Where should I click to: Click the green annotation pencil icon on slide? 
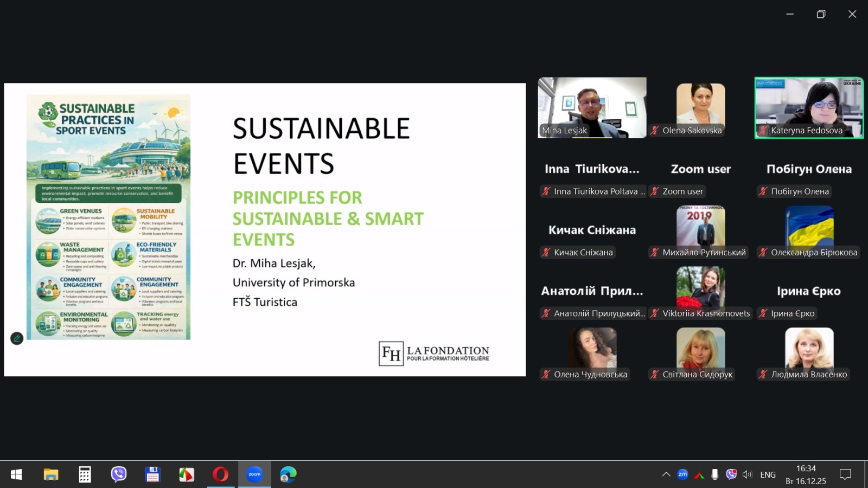pos(17,338)
